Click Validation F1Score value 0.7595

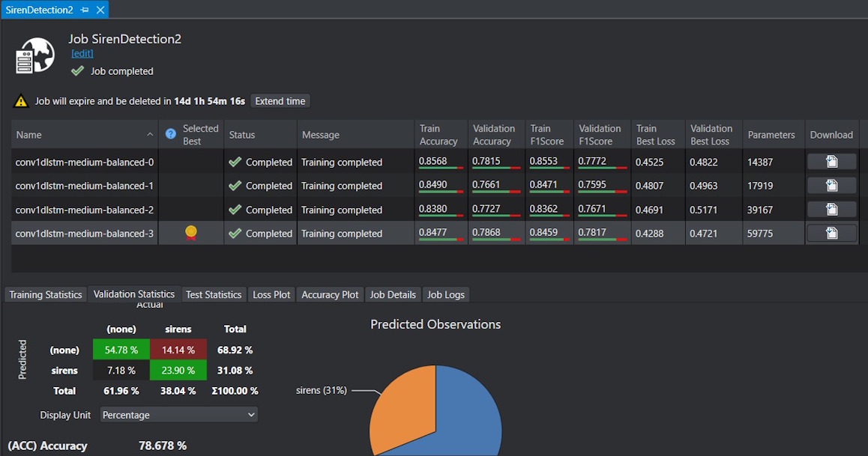[591, 185]
